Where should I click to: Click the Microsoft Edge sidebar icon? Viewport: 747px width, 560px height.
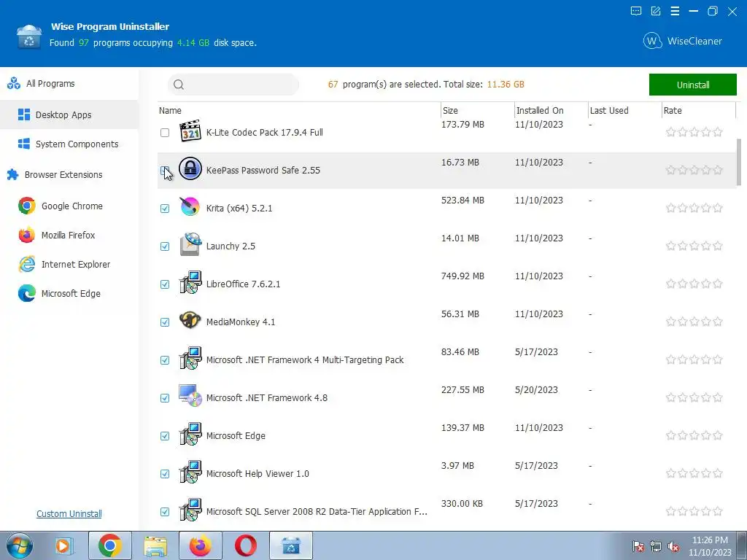27,293
